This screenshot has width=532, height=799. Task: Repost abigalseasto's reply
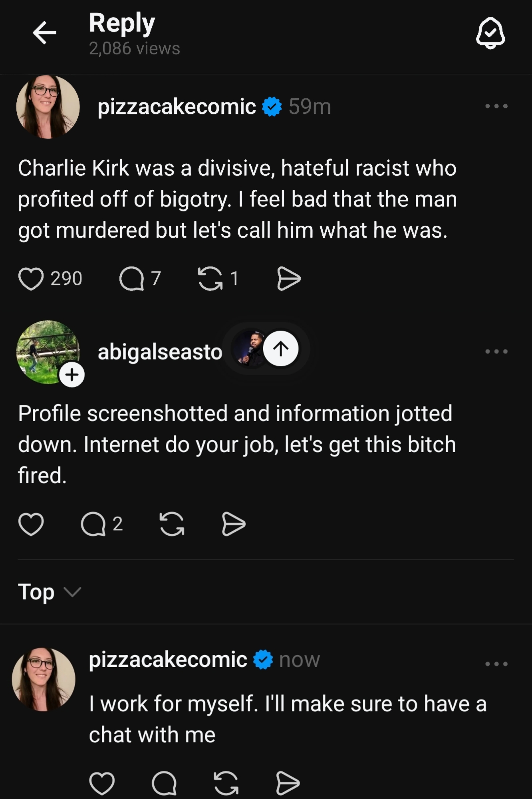(x=172, y=524)
